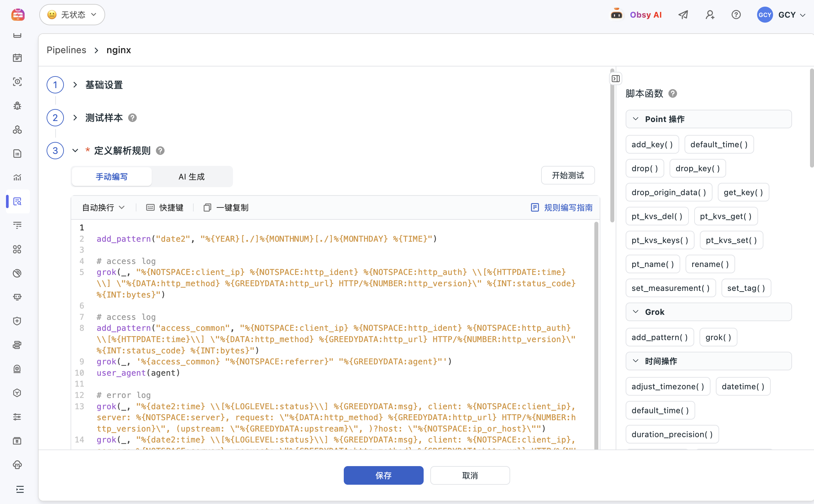
Task: Open the 无状态 status dropdown
Action: [72, 15]
